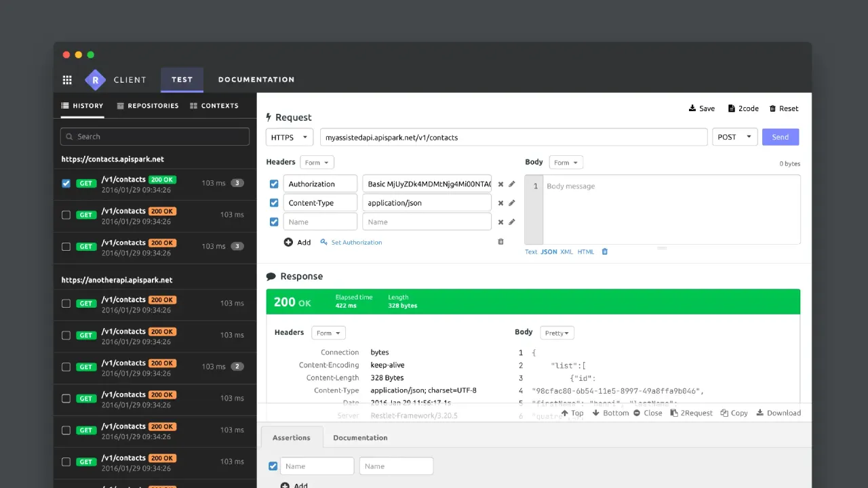Toggle the Assertions row checkbox
This screenshot has height=488, width=868.
click(273, 466)
